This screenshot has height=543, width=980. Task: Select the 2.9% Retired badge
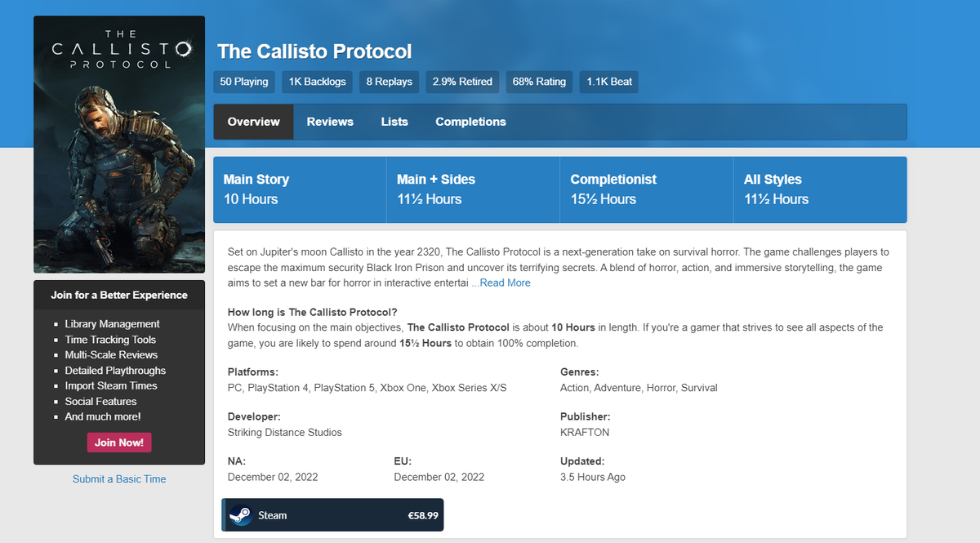pyautogui.click(x=462, y=82)
